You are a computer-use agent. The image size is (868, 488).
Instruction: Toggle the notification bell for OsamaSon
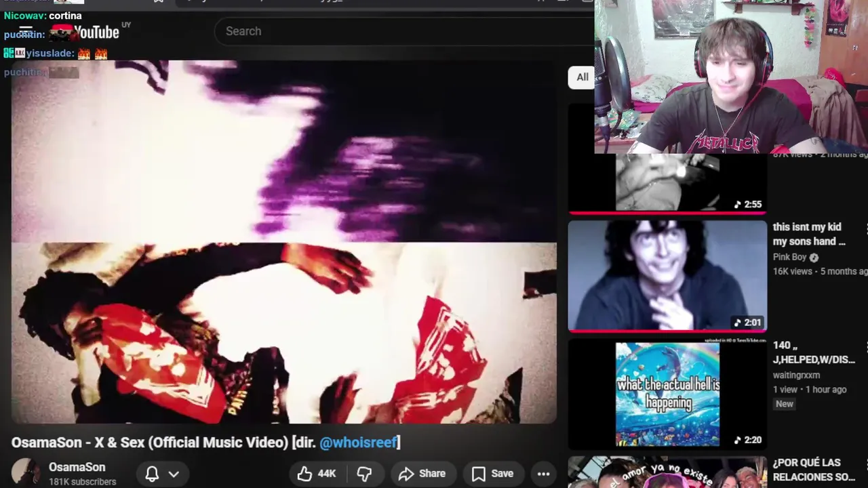(x=152, y=474)
